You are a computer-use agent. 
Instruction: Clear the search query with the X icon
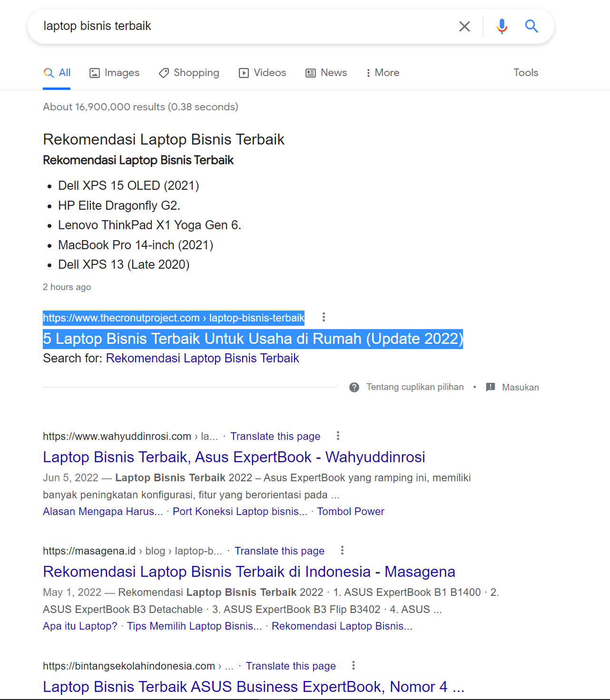point(464,26)
